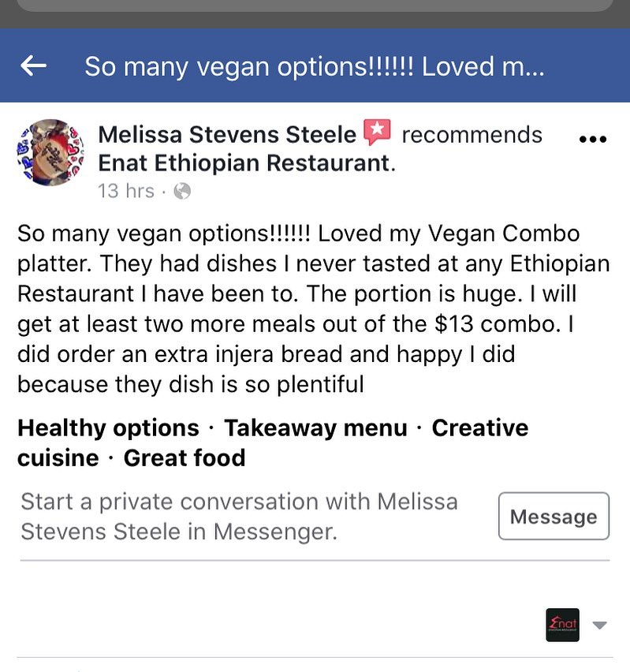Image resolution: width=630 pixels, height=672 pixels.
Task: Tap the Enat page logo icon
Action: [x=562, y=625]
